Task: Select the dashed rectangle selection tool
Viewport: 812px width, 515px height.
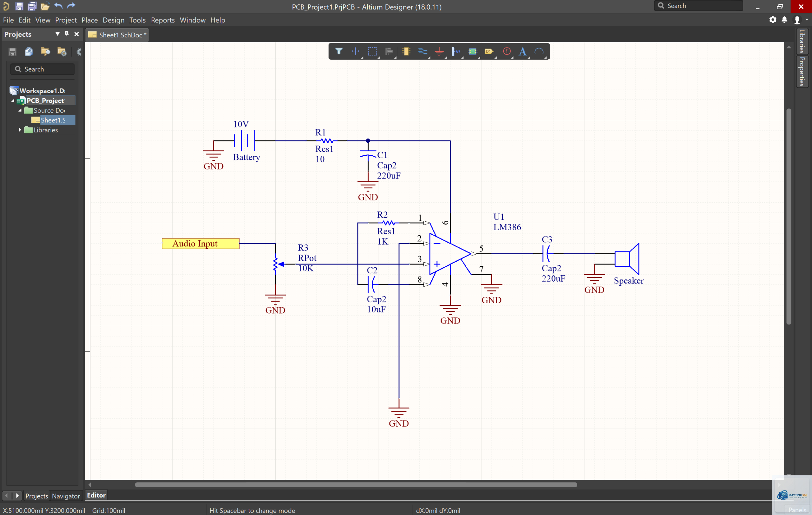Action: tap(372, 52)
